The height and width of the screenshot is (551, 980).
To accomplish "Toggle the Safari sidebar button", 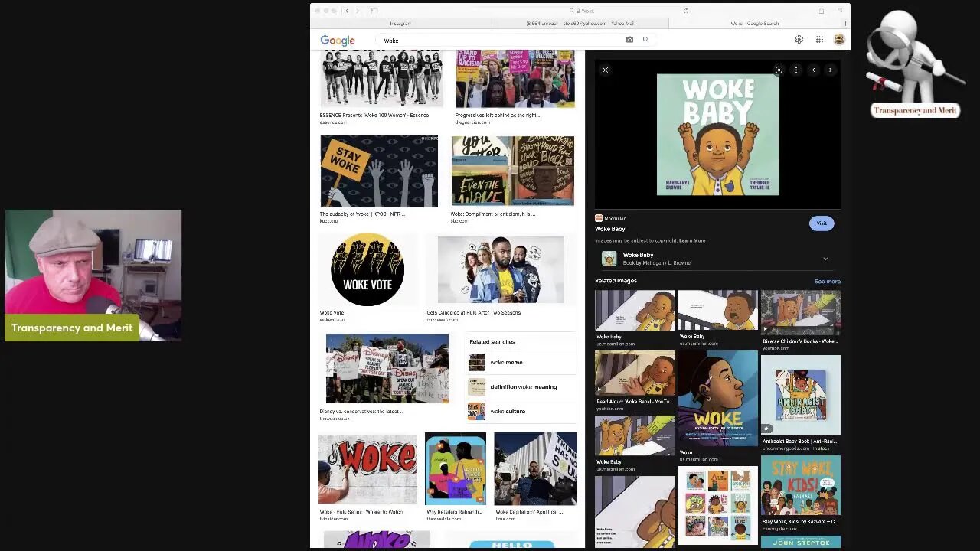I will (x=374, y=11).
